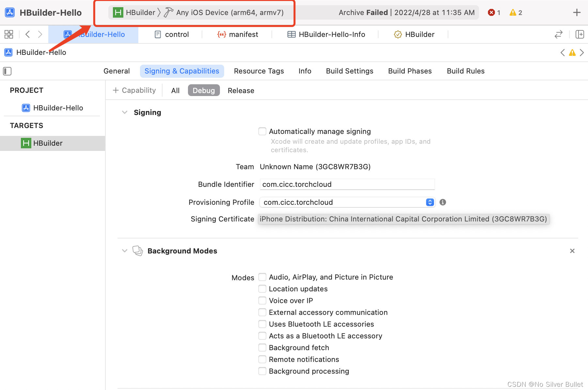
Task: Click the Signing Certificate value
Action: pos(403,219)
